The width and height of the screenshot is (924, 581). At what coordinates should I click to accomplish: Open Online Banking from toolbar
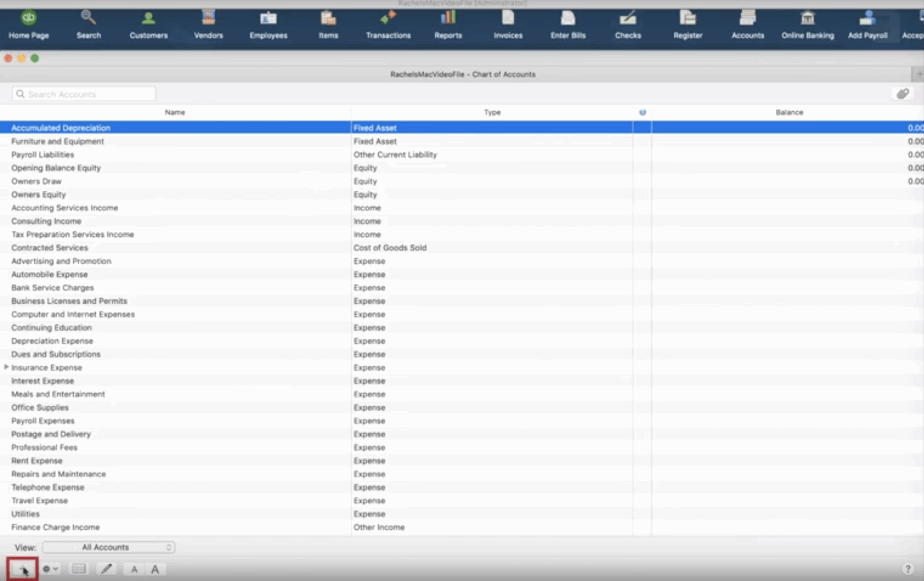tap(807, 25)
